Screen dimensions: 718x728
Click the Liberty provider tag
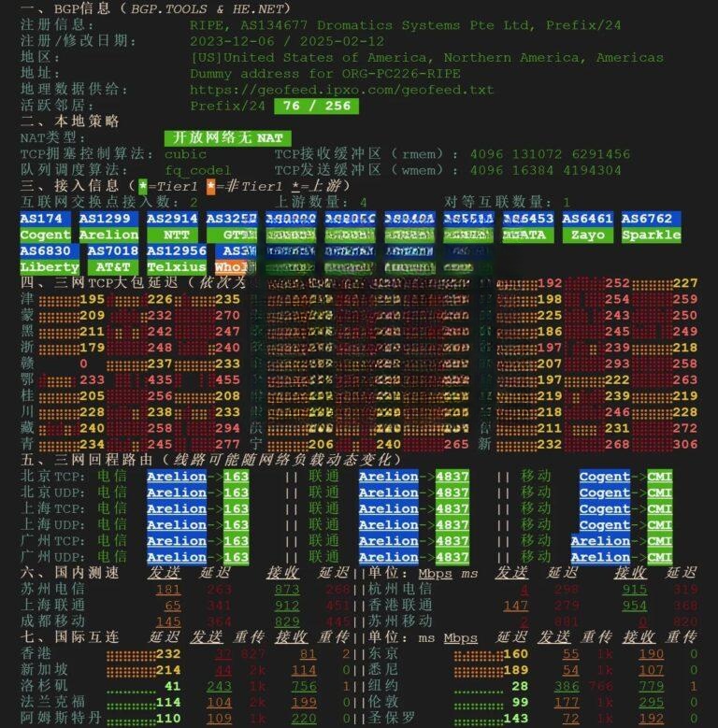coord(49,267)
